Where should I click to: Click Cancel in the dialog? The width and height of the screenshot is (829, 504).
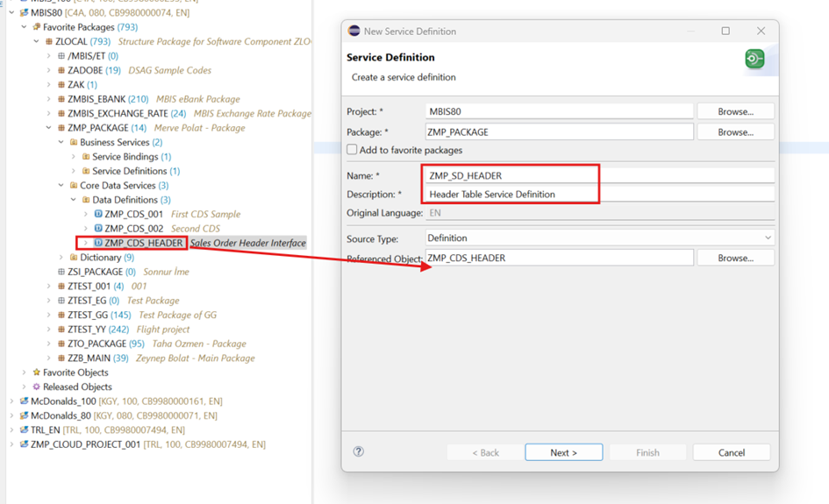[731, 452]
